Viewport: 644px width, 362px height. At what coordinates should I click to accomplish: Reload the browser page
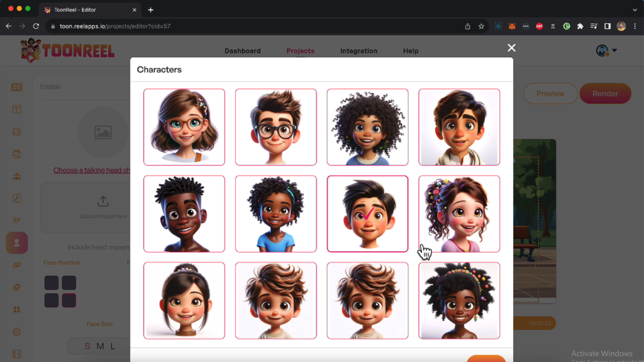[x=36, y=26]
